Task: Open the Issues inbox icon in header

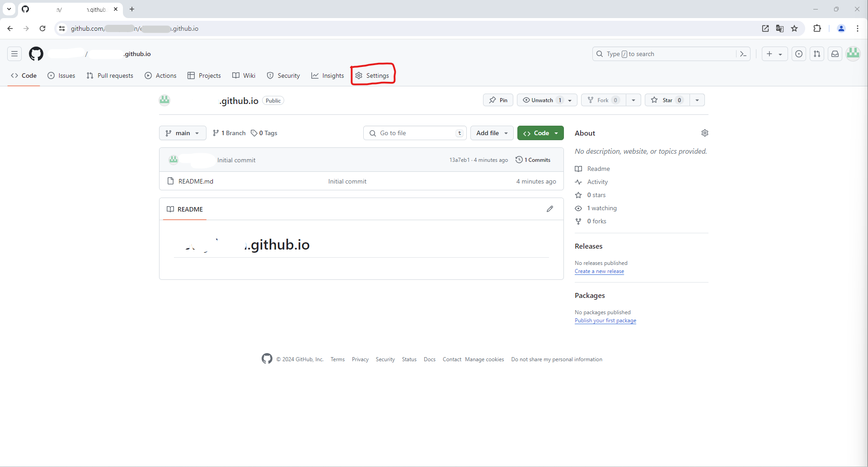Action: 799,54
